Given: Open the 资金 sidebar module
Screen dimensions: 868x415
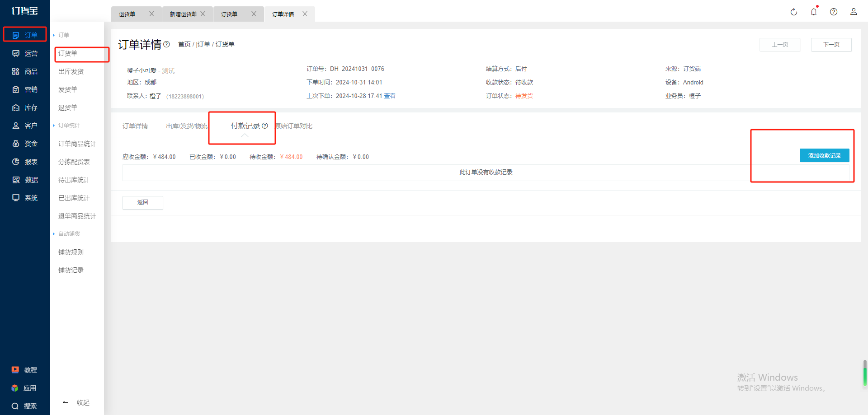Looking at the screenshot, I should 25,144.
